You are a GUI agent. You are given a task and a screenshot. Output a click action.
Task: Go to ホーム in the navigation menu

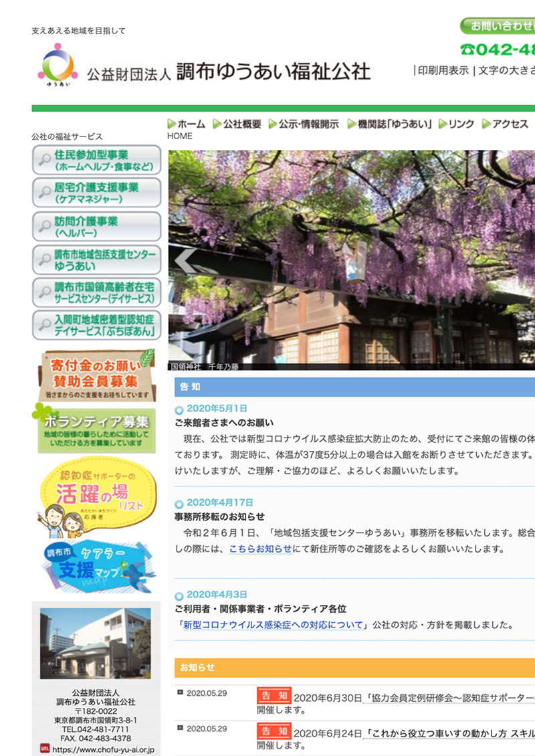[x=187, y=124]
